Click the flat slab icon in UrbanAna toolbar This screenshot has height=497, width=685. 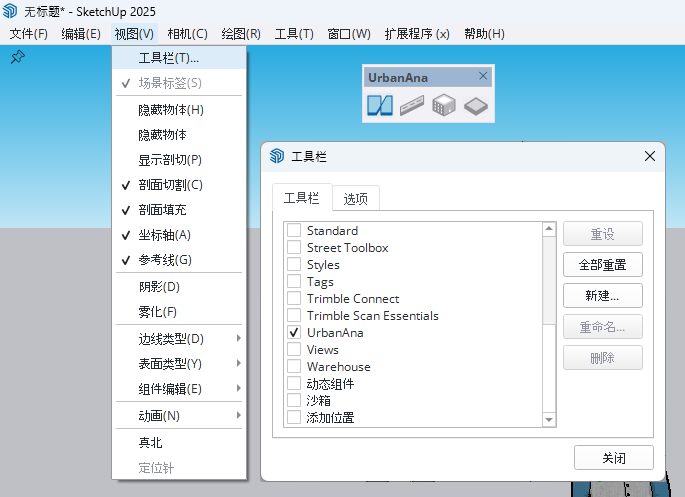click(476, 106)
